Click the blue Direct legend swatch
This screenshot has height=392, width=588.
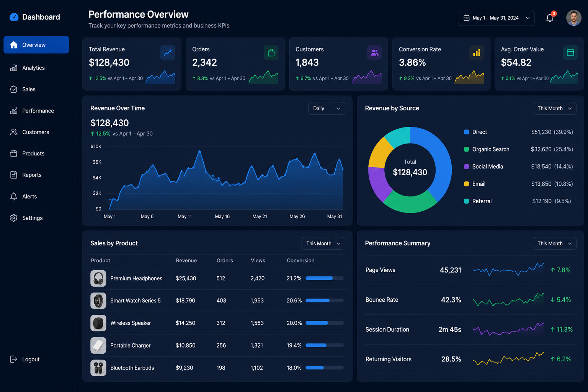click(x=467, y=132)
